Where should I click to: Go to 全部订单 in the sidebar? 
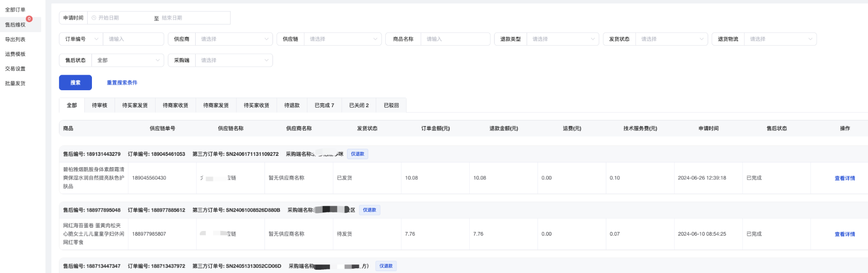pos(16,10)
